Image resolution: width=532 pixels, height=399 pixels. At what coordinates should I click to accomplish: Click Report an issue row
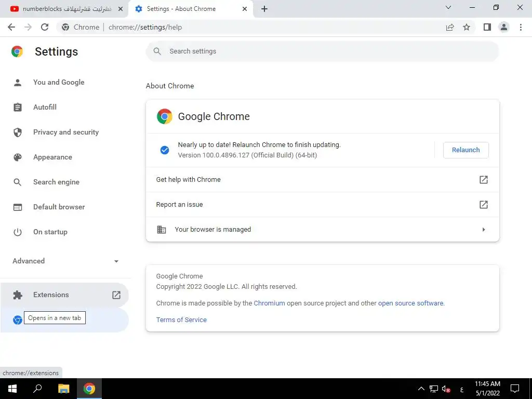[322, 205]
